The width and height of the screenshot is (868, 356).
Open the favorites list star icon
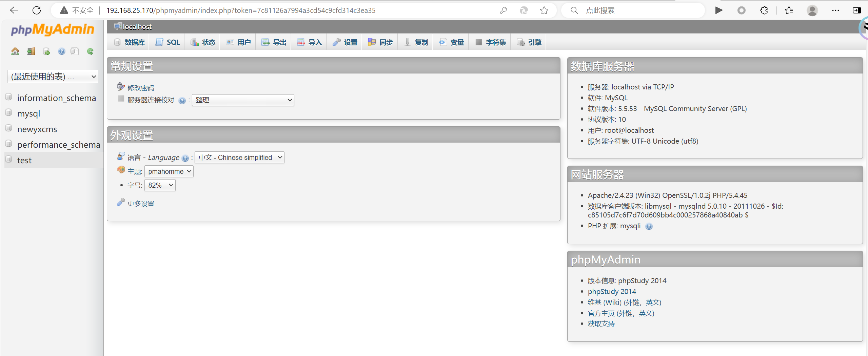tap(789, 10)
